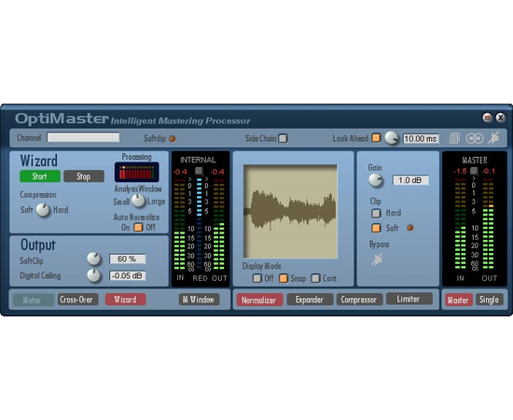Select the Single mode tab
The height and width of the screenshot is (420, 513).
489,300
